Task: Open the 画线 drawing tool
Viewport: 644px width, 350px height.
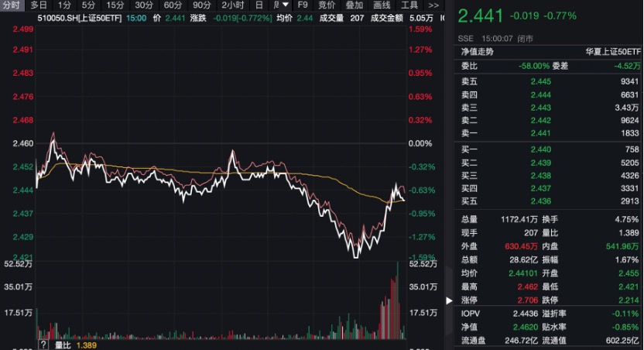Action: coord(382,5)
